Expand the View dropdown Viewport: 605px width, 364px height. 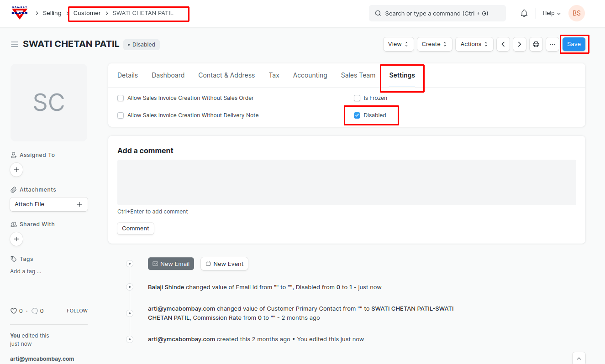pos(398,44)
